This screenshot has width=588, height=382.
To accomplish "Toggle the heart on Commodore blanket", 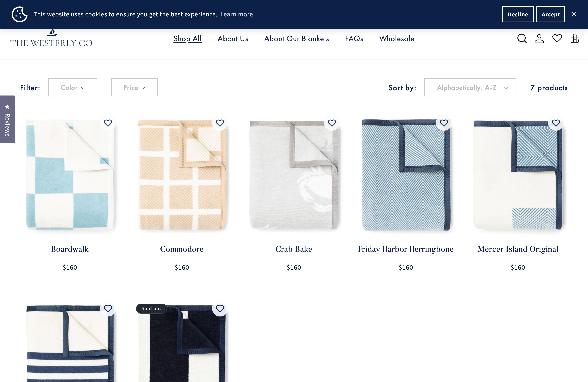I will pos(220,123).
